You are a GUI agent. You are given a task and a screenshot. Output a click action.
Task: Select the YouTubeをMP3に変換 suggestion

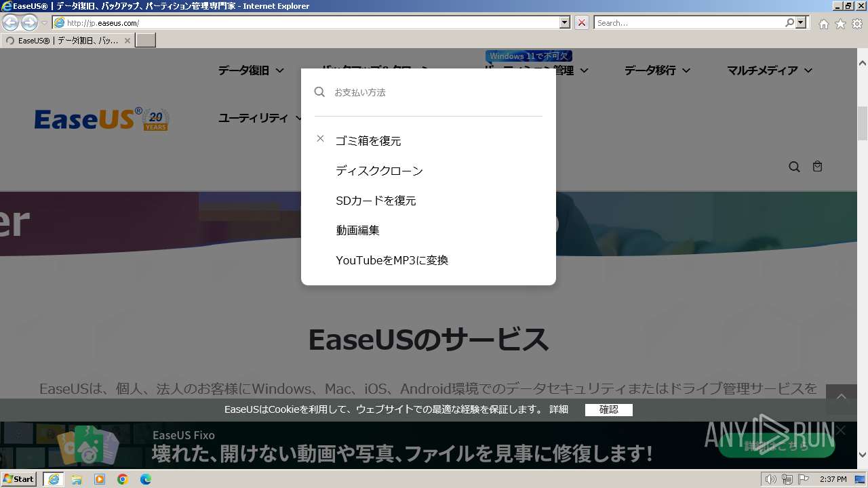tap(392, 260)
